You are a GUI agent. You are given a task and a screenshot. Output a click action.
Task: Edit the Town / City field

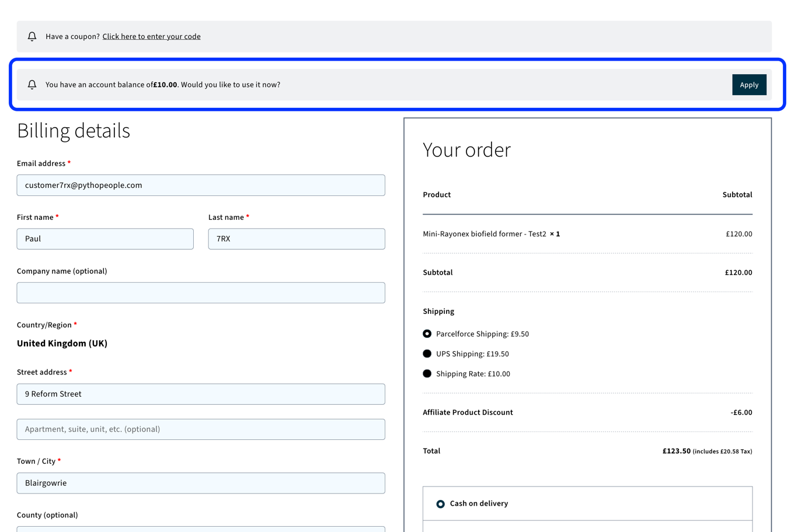[x=201, y=483]
